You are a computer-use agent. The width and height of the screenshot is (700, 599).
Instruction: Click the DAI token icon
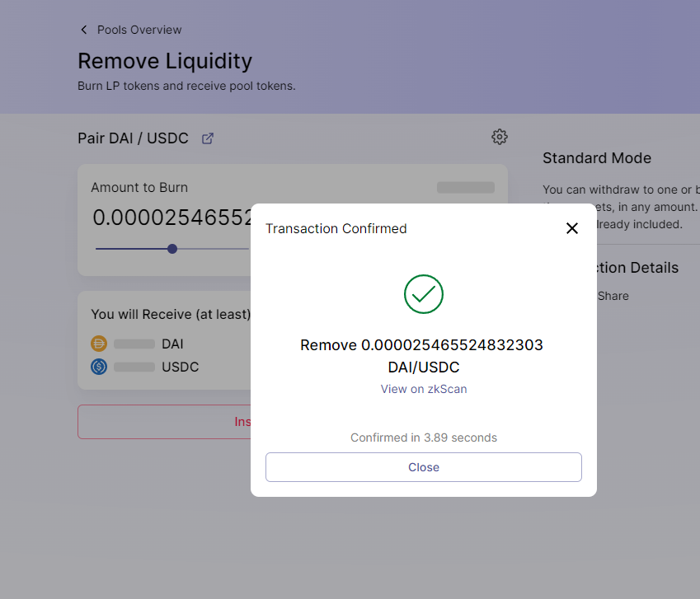99,344
